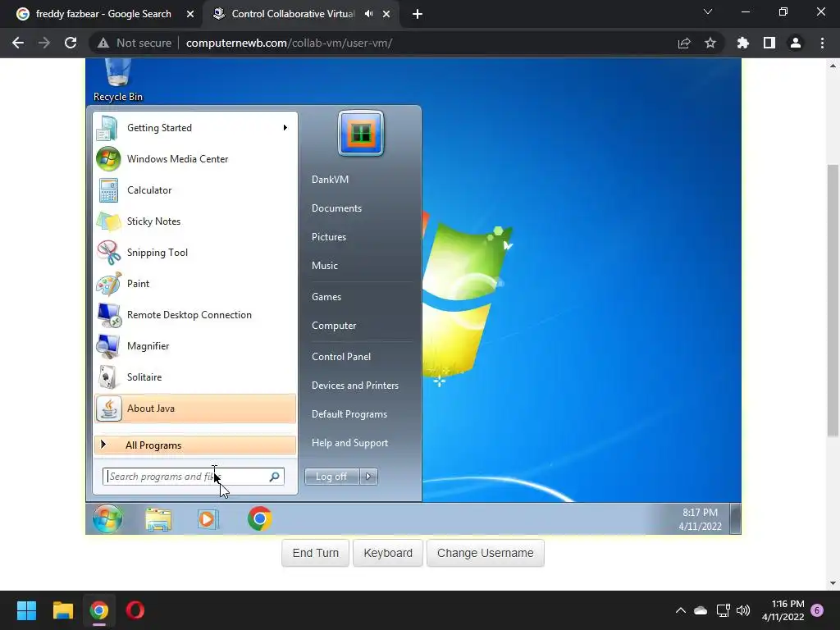Screen dimensions: 840x630
Task: Launch Windows Media Center
Action: (x=195, y=159)
